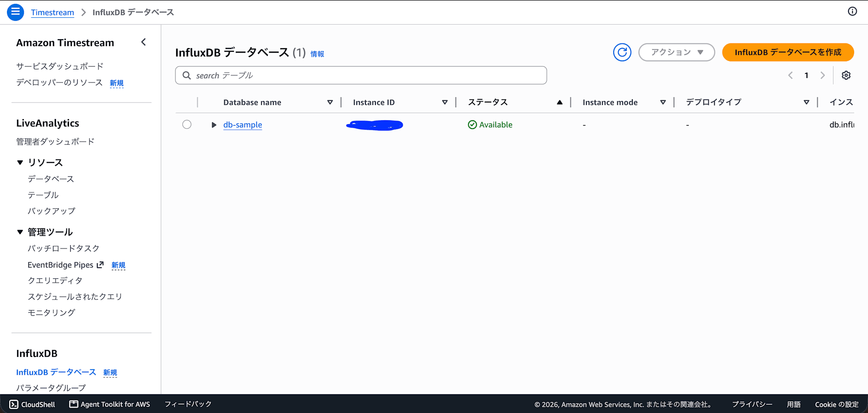
Task: Click the db.influ instance type cell
Action: coord(842,125)
